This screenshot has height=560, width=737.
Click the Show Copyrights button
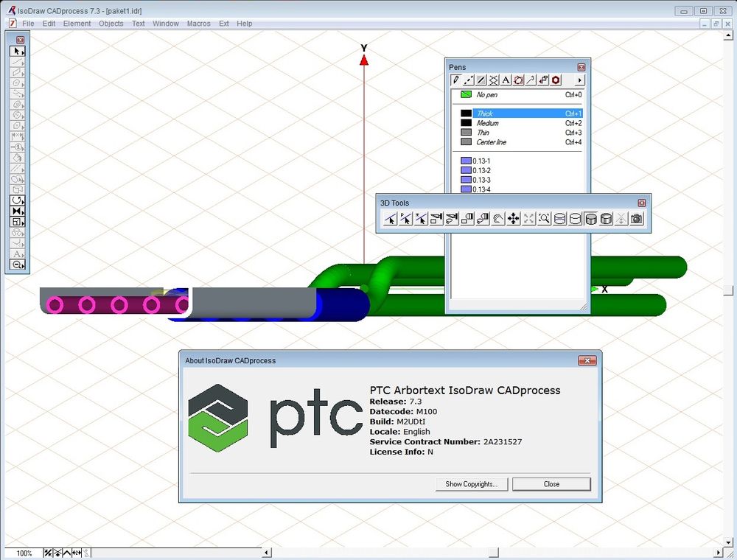tap(472, 484)
